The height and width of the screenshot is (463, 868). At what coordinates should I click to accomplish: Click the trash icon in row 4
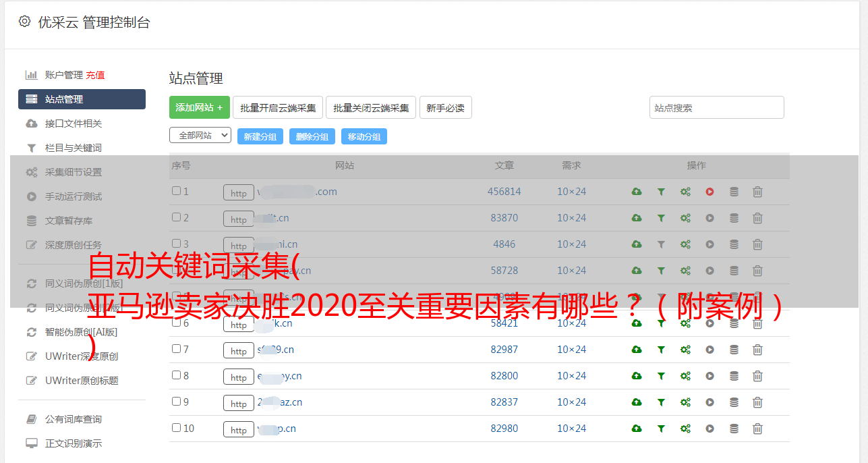pos(757,271)
